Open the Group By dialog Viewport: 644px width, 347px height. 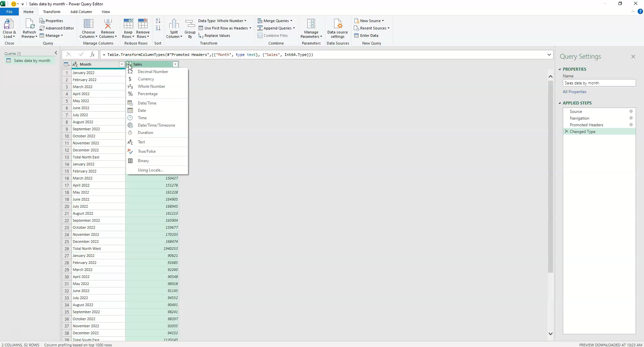pos(190,28)
